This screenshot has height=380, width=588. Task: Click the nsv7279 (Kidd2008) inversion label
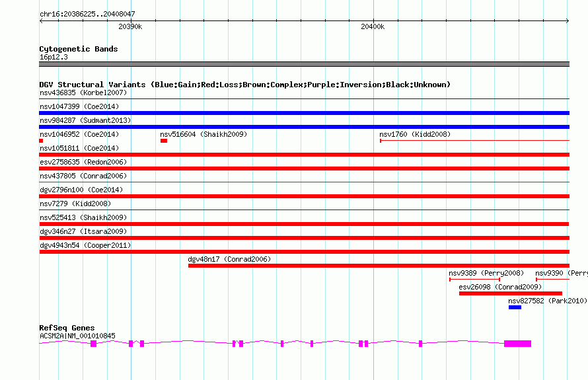[75, 204]
